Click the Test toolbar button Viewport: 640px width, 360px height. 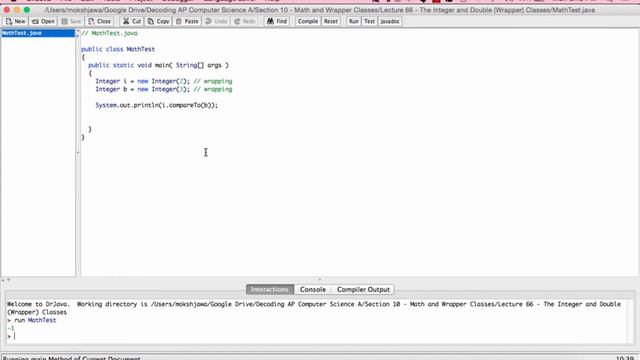point(369,21)
